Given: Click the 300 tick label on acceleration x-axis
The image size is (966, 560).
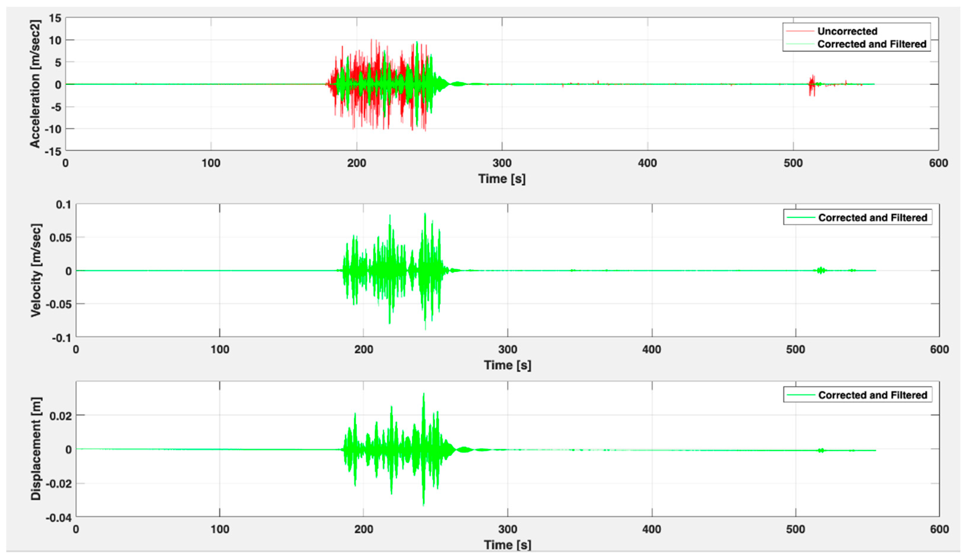Looking at the screenshot, I should [x=502, y=163].
